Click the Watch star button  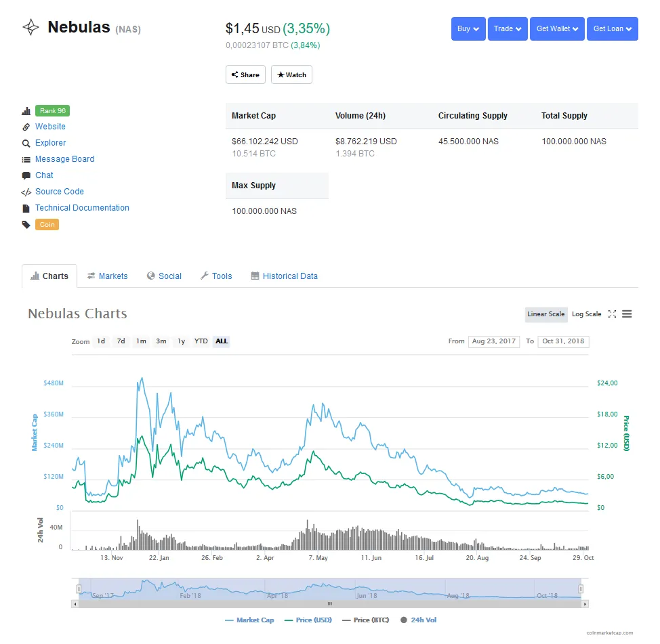click(291, 74)
